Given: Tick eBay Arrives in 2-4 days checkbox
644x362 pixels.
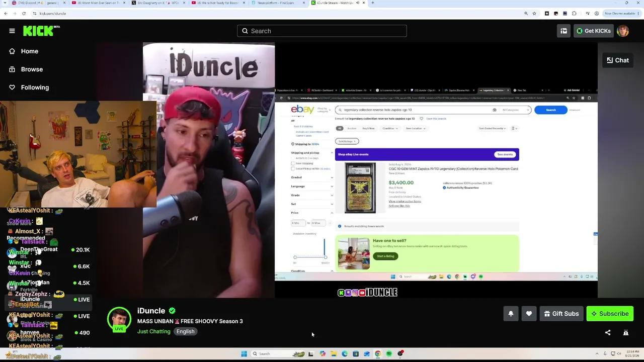Looking at the screenshot, I should coord(293,158).
